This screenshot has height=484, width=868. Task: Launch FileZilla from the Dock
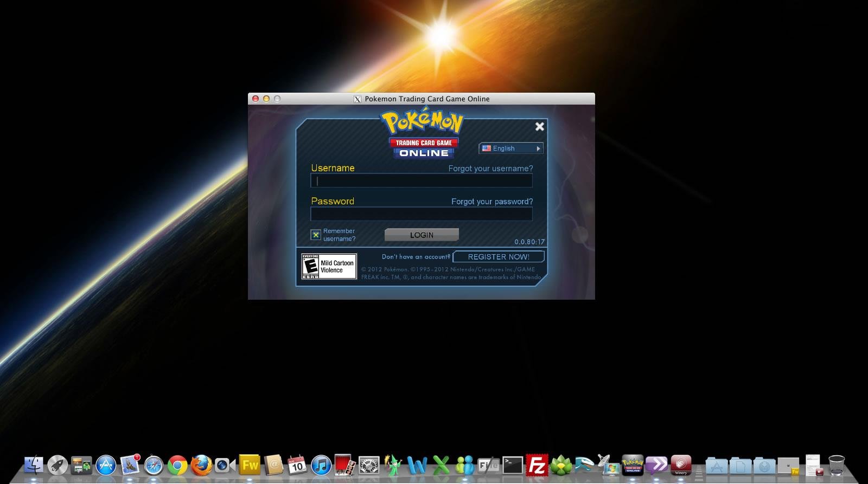[537, 465]
